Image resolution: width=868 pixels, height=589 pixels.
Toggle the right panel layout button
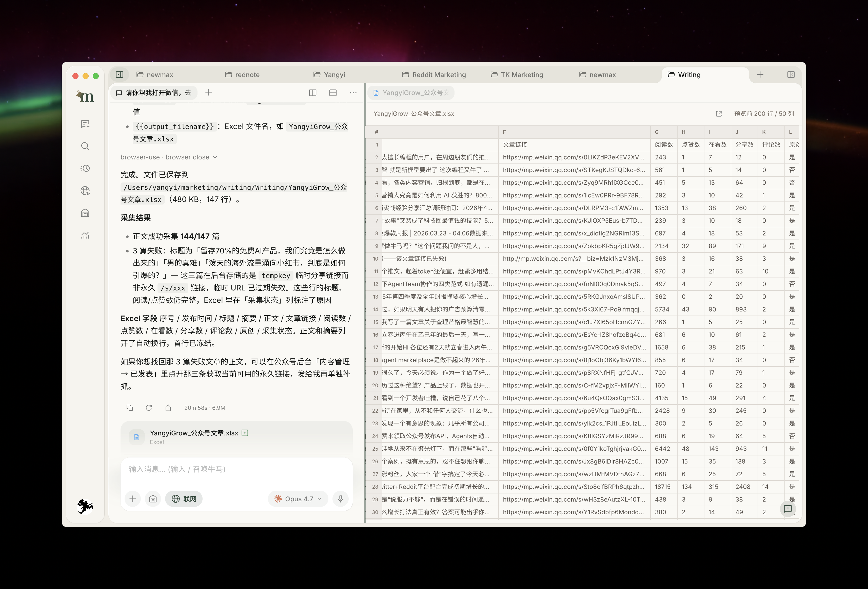pos(791,74)
